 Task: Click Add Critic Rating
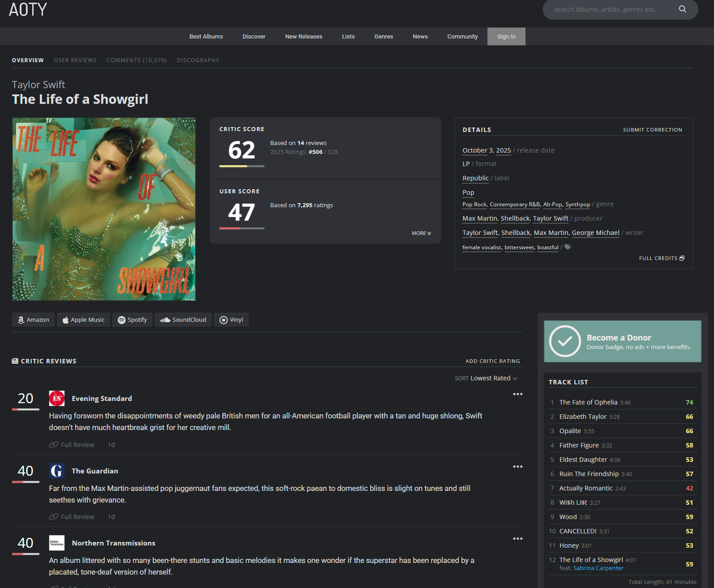493,361
